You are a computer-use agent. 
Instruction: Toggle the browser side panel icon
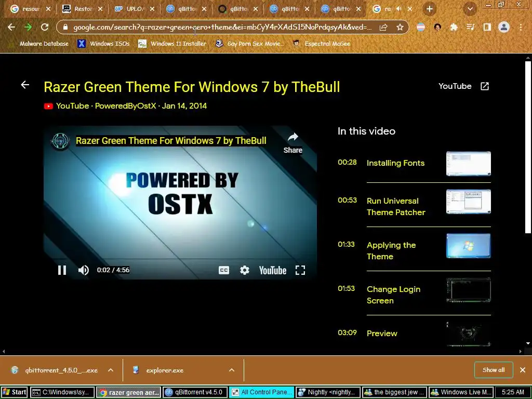click(487, 27)
